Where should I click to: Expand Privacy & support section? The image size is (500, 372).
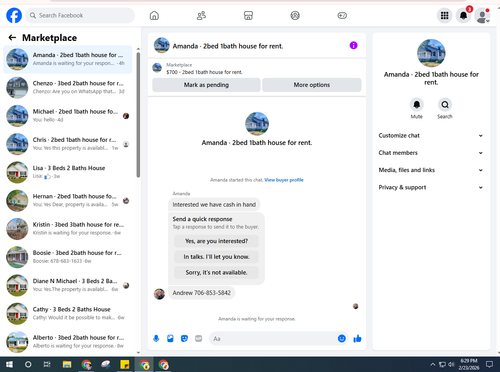(431, 187)
